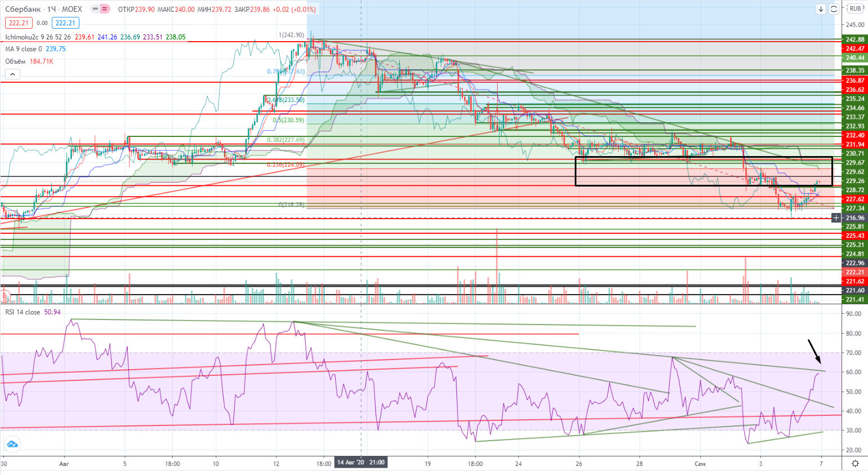Screen dimensions: 868x475
Task: Toggle the pink approximate-sign status indicator
Action: (105, 9)
